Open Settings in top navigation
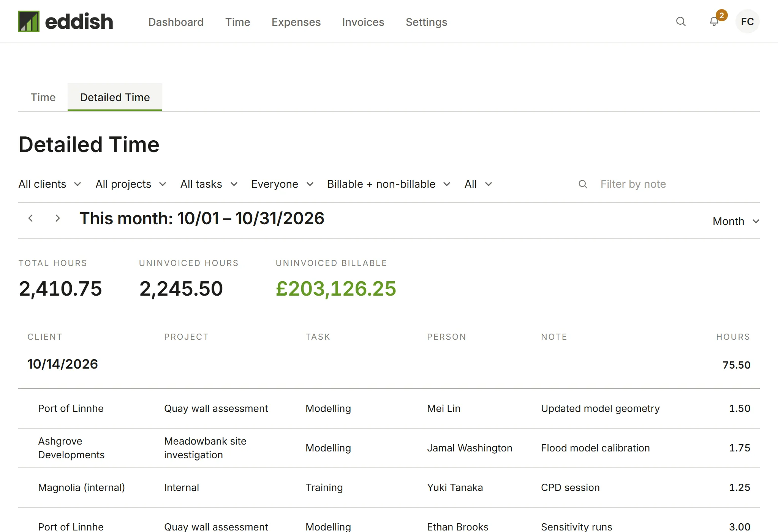The height and width of the screenshot is (532, 778). pyautogui.click(x=426, y=22)
